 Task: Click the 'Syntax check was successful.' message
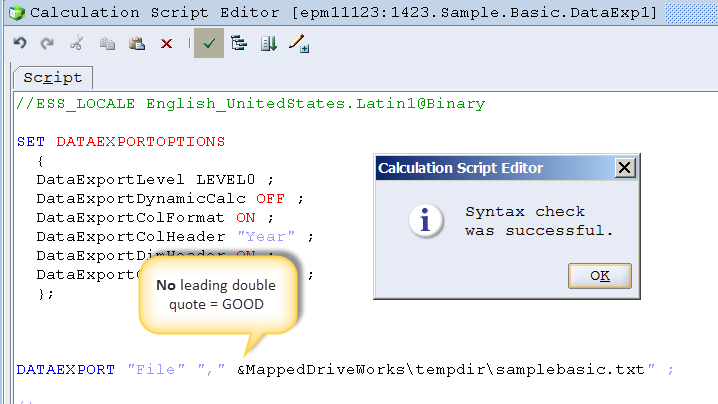tap(539, 221)
